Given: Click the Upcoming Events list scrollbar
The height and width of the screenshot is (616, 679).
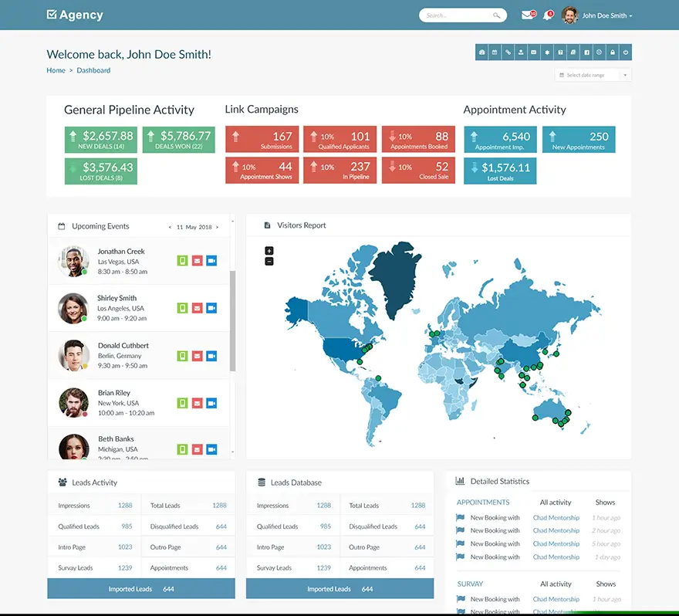Looking at the screenshot, I should coord(232,324).
